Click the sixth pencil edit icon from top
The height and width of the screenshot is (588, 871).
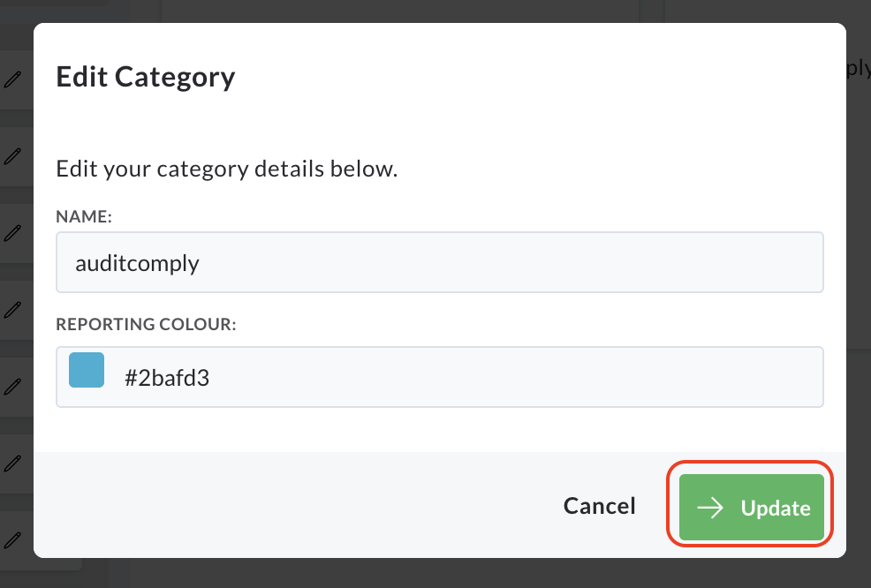[12, 463]
